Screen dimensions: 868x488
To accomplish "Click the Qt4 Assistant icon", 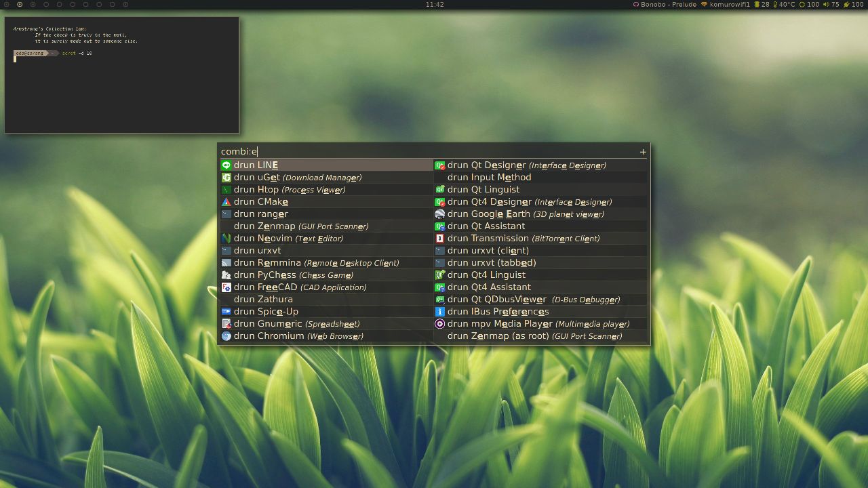I will click(440, 287).
